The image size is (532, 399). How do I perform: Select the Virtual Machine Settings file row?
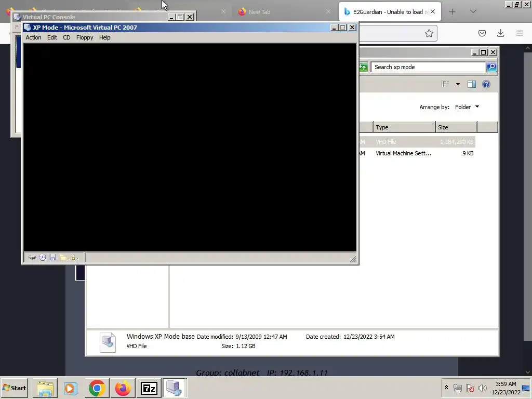417,153
